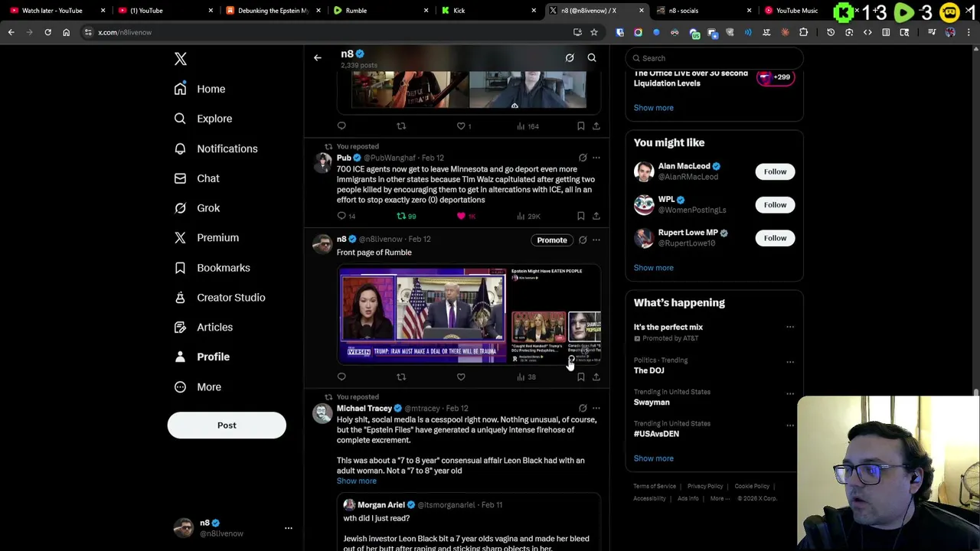Show more under What's happening

click(x=653, y=458)
